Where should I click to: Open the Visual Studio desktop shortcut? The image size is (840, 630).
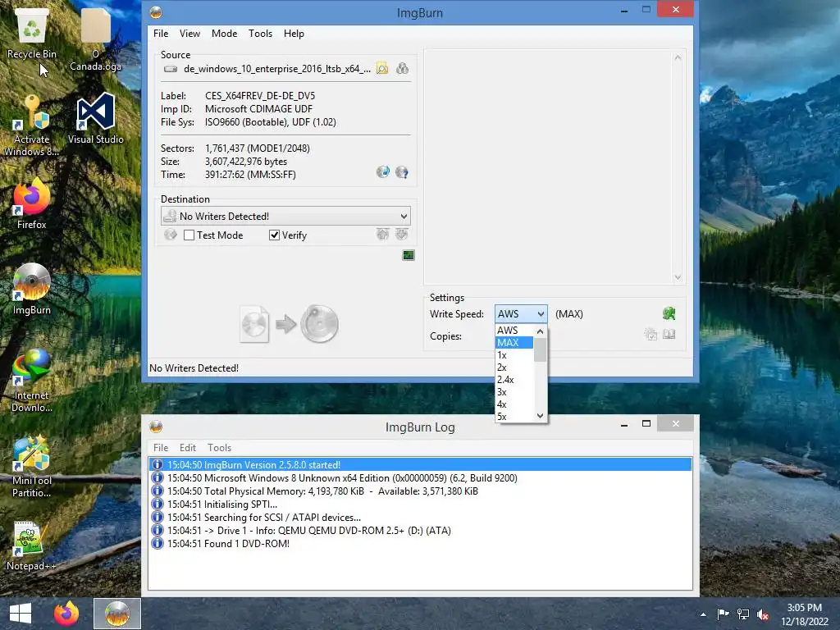96,119
